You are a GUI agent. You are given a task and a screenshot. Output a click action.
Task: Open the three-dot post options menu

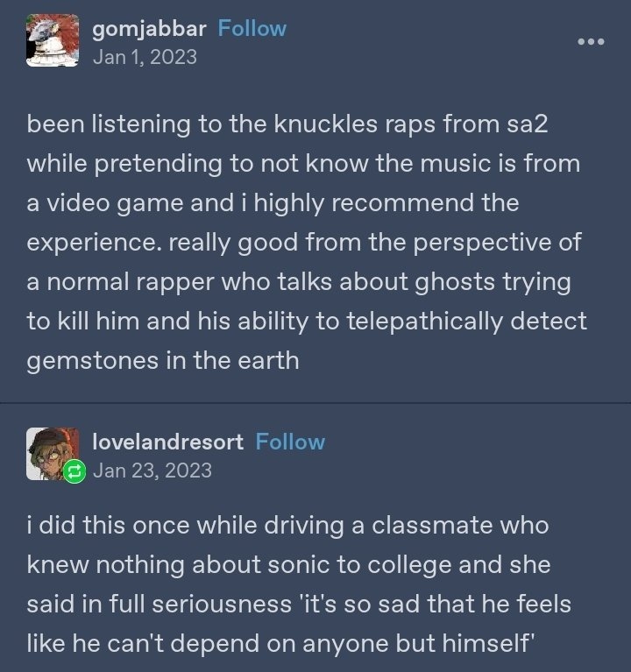pos(590,41)
